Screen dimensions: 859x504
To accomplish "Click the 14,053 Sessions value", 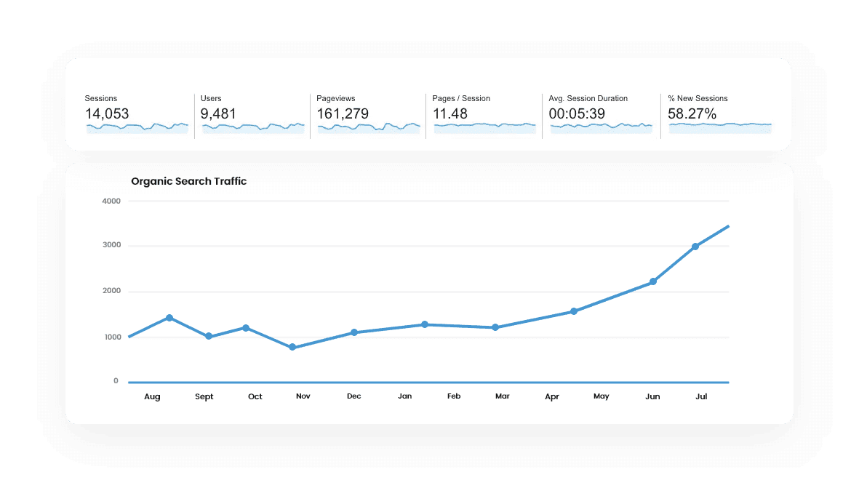I will coord(106,114).
